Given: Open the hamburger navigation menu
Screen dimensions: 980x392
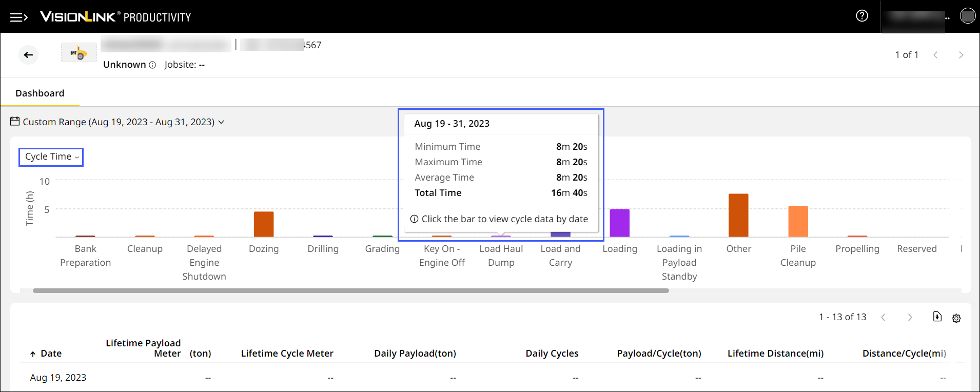Looking at the screenshot, I should [x=18, y=17].
